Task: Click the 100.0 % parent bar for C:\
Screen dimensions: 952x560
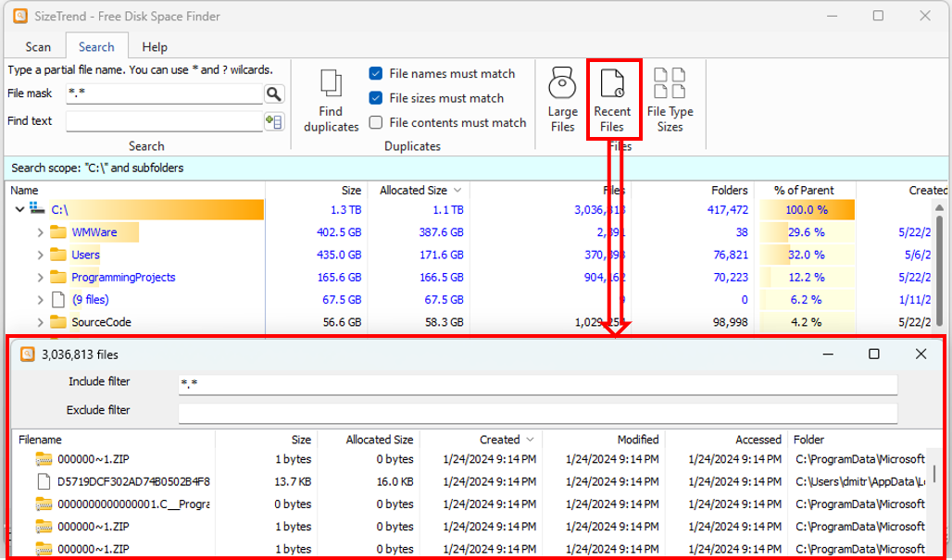Action: click(x=807, y=210)
